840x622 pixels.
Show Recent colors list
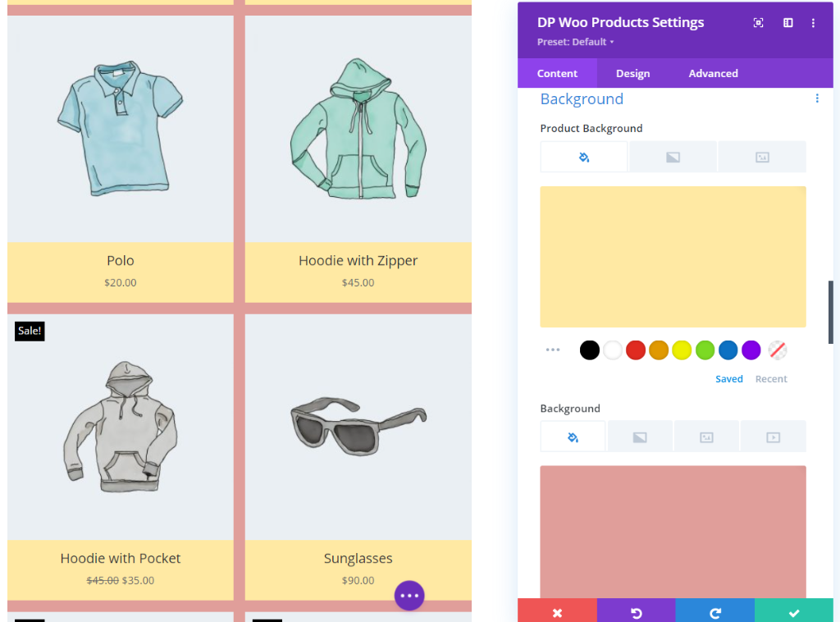tap(770, 379)
